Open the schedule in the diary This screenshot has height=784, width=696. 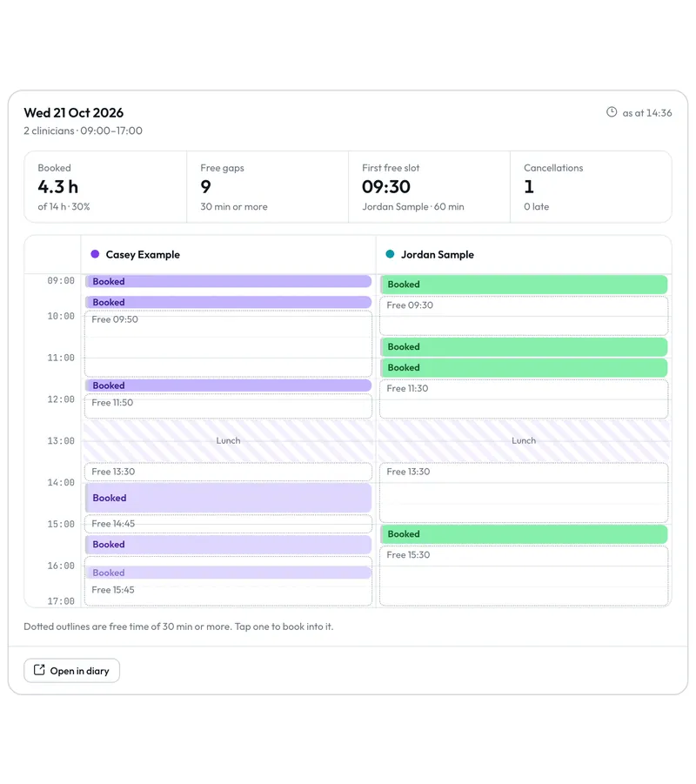click(71, 671)
